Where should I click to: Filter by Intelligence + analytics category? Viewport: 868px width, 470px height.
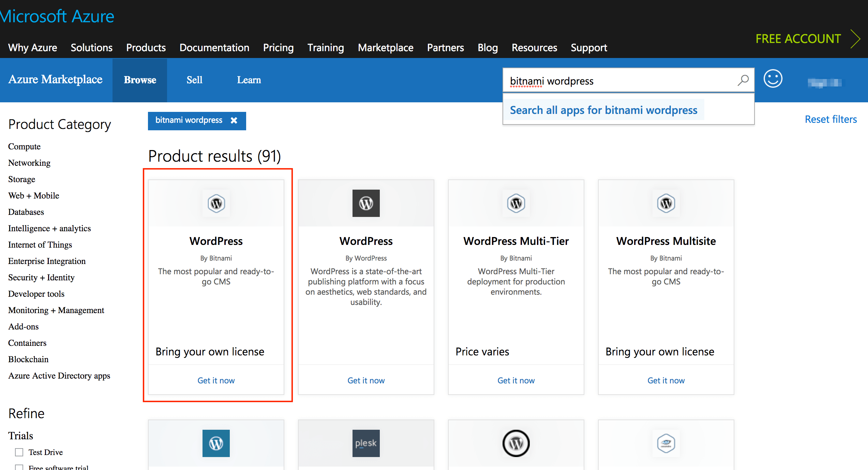49,229
